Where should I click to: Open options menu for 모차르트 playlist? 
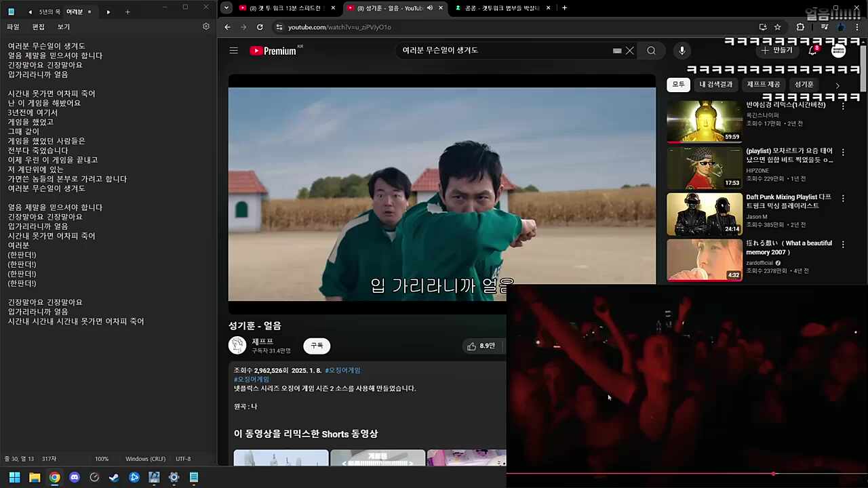click(843, 152)
